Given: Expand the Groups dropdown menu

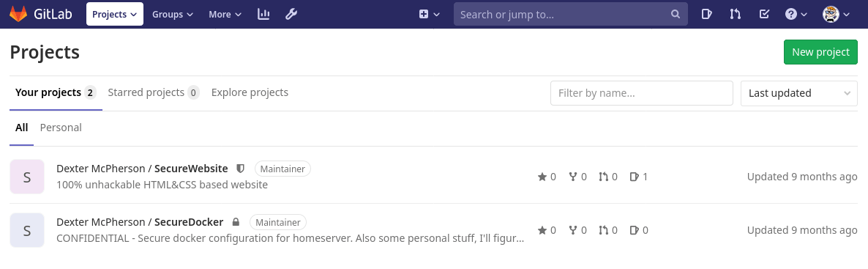Looking at the screenshot, I should tap(173, 15).
